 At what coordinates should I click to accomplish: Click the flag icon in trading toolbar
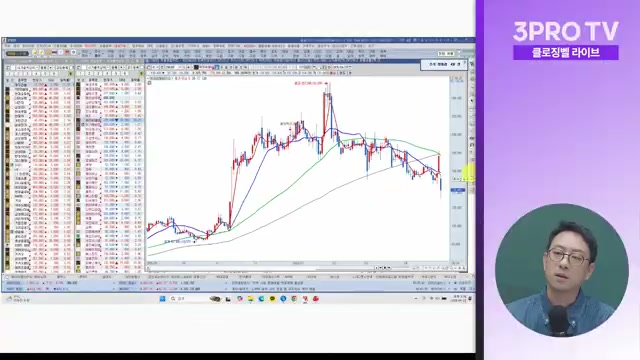(54, 52)
